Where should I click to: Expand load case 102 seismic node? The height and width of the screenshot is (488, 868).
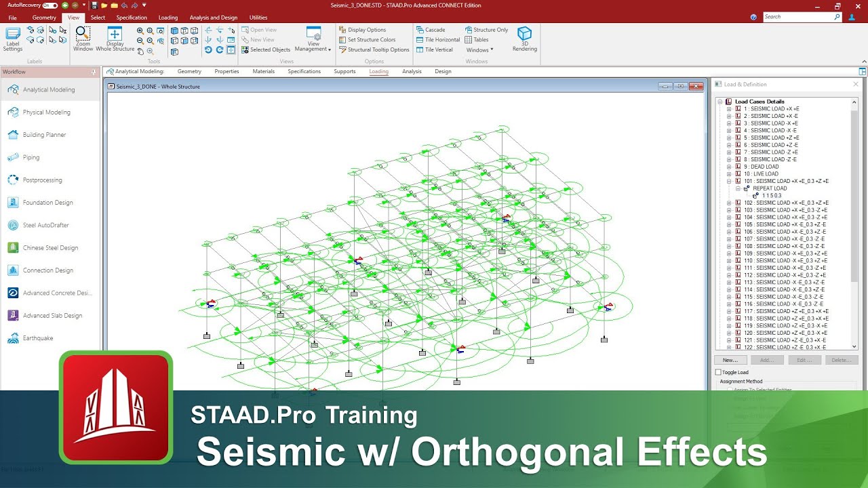(729, 203)
